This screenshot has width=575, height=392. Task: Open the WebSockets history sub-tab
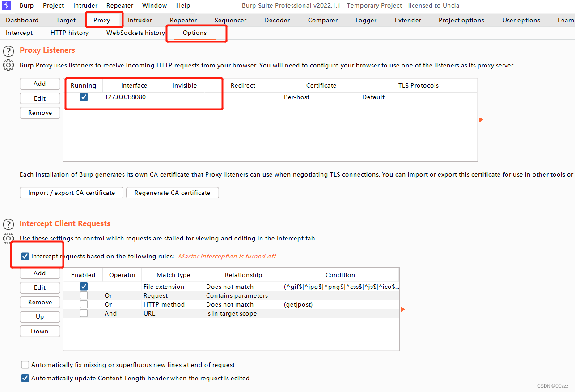pos(135,33)
